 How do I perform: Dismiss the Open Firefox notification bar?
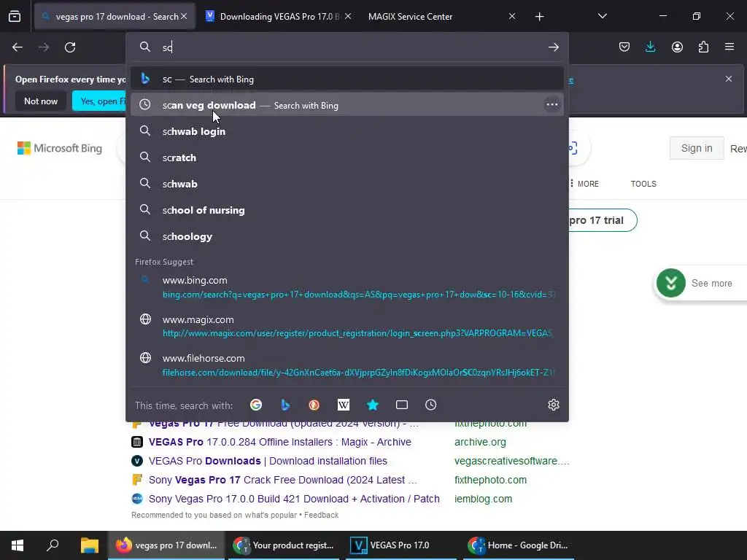[729, 79]
